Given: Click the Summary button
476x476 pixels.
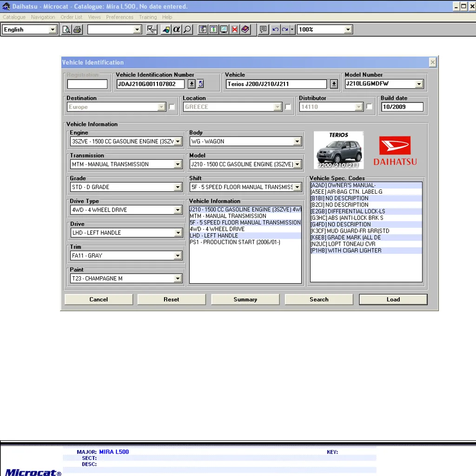Looking at the screenshot, I should (x=245, y=300).
